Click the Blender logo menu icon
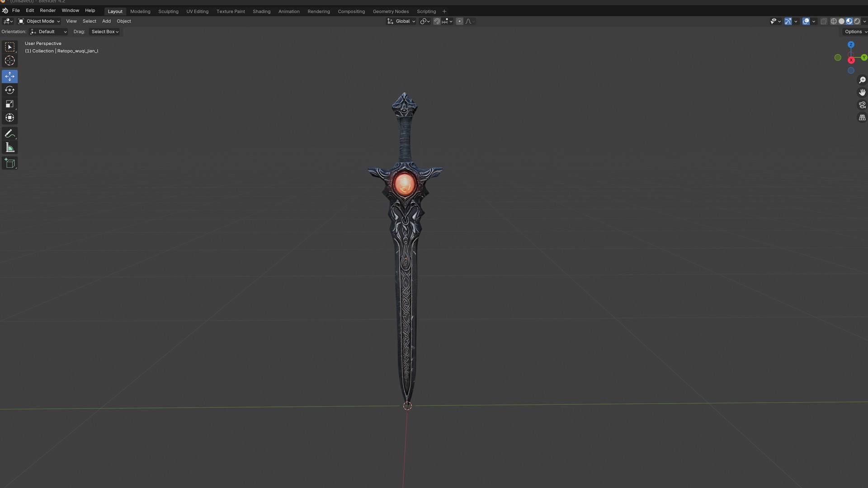 (x=5, y=10)
